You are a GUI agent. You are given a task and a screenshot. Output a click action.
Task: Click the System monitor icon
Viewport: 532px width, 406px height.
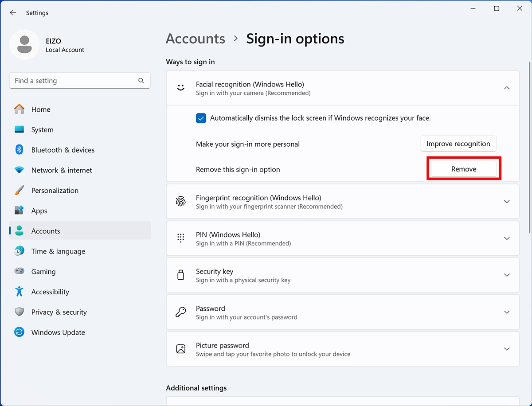coord(19,129)
